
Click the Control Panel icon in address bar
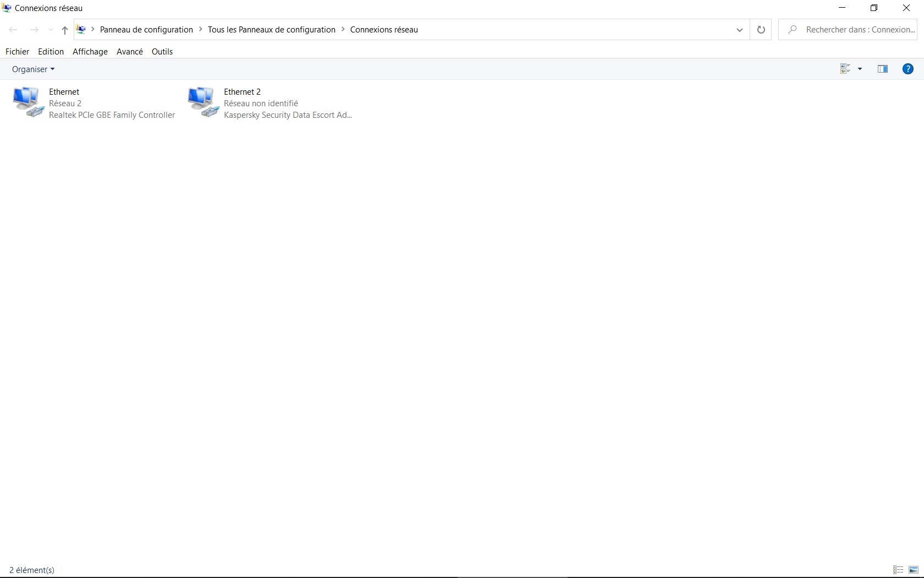(81, 30)
